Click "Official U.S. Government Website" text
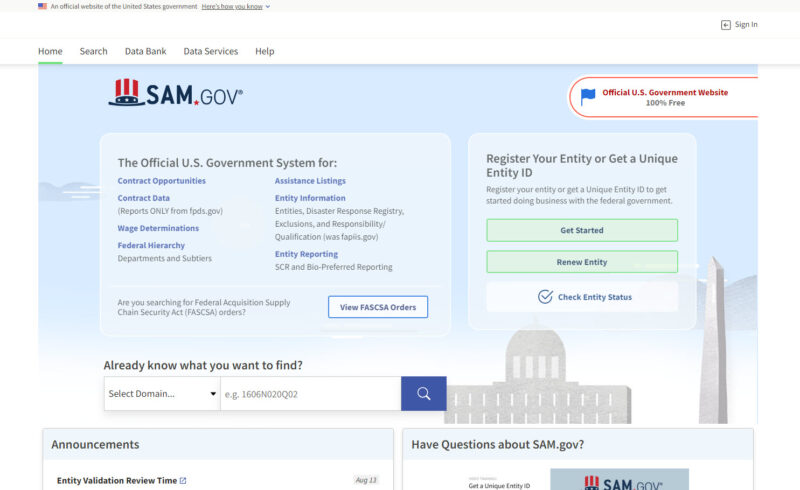The image size is (800, 490). pyautogui.click(x=665, y=92)
